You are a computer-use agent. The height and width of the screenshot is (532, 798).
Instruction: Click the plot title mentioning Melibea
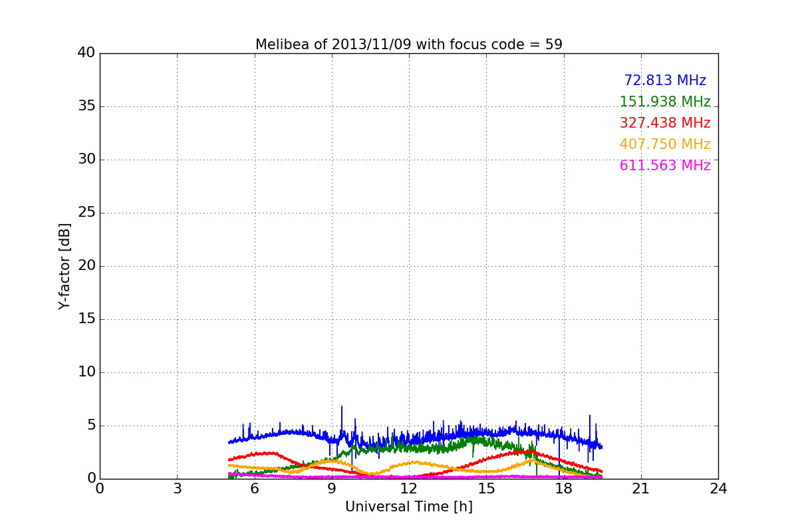(x=409, y=45)
